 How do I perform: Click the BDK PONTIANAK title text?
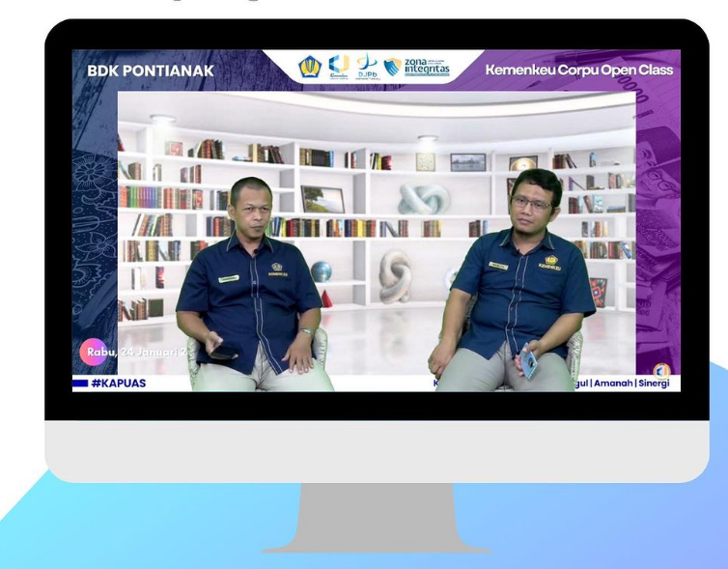click(x=151, y=71)
